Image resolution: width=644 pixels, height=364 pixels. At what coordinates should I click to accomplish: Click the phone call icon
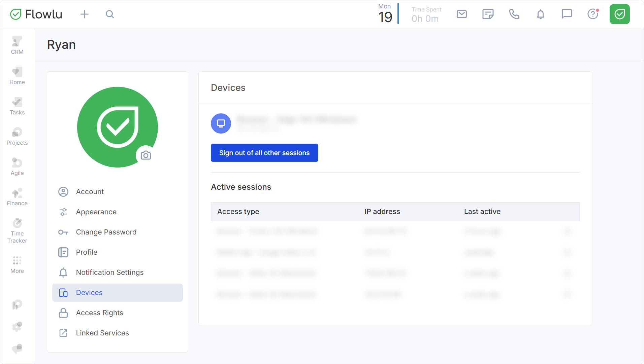(514, 14)
